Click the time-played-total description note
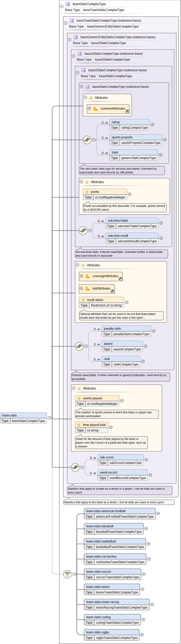 tap(111, 442)
